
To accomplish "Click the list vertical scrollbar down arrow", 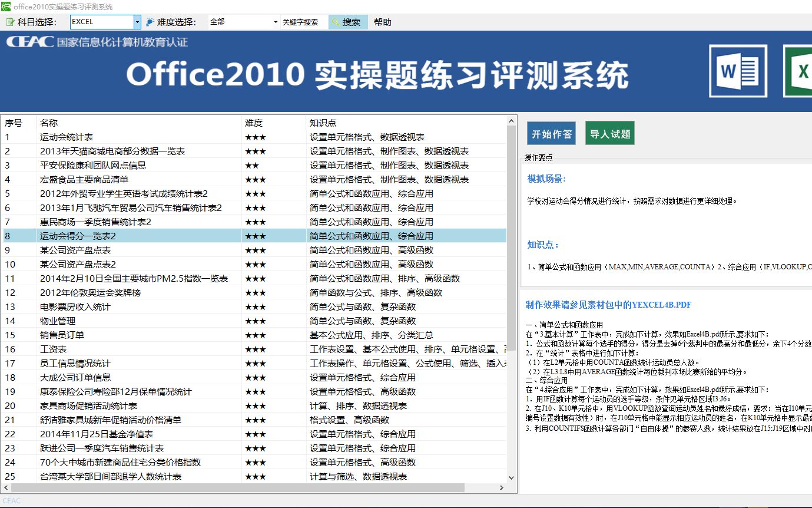I will point(512,478).
